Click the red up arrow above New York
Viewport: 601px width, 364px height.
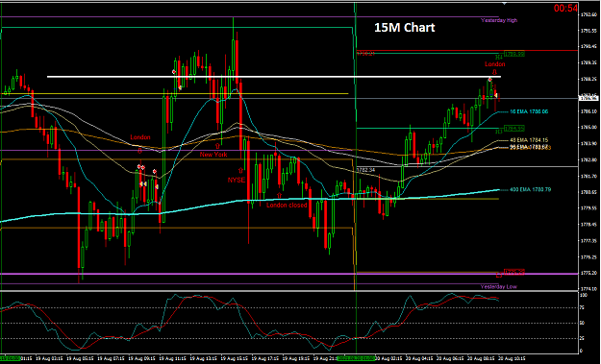[x=217, y=146]
